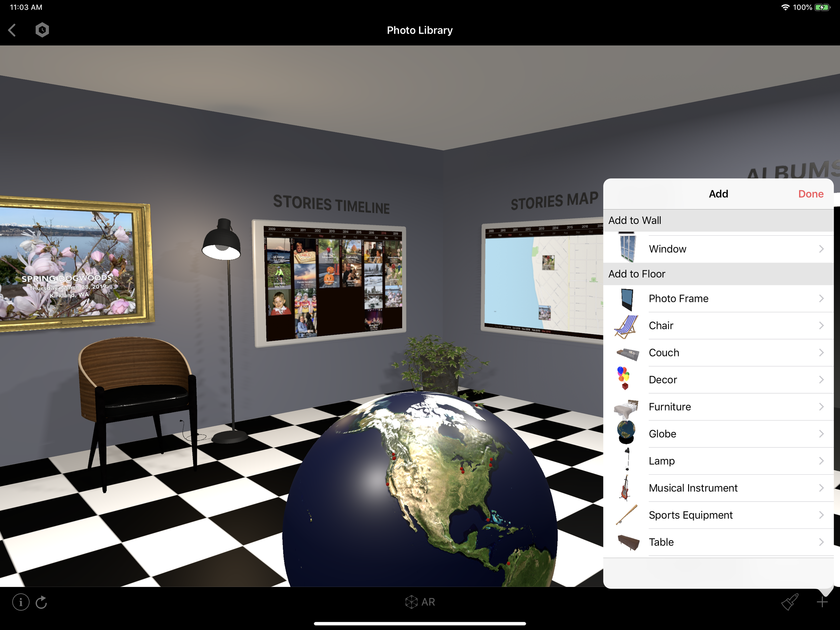Image resolution: width=840 pixels, height=630 pixels.
Task: Click the floor lamp thumbnail icon
Action: point(627,460)
